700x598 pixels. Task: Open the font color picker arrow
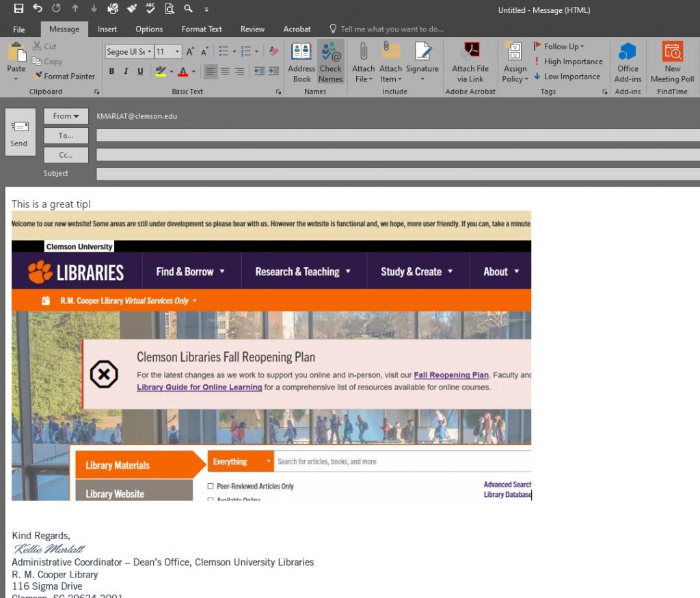(193, 71)
